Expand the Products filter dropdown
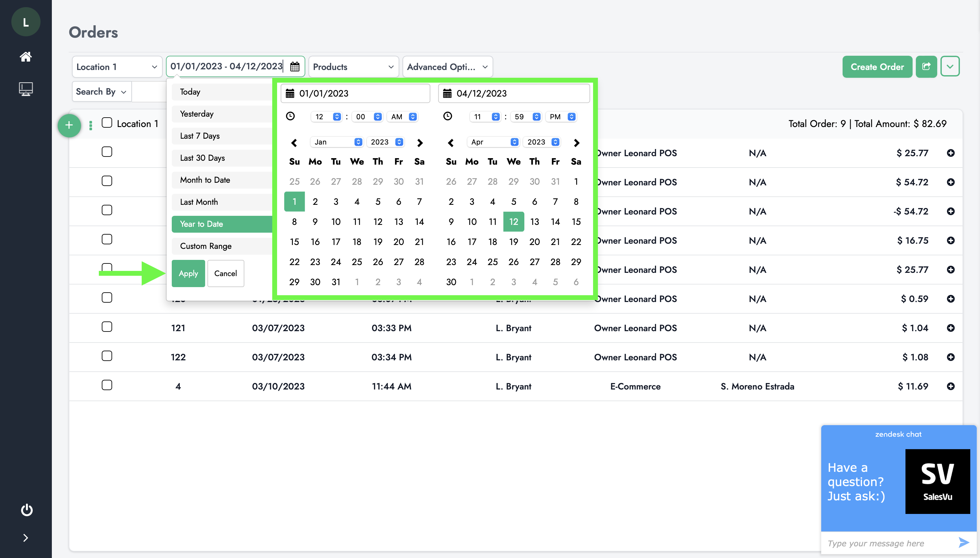 click(x=353, y=67)
